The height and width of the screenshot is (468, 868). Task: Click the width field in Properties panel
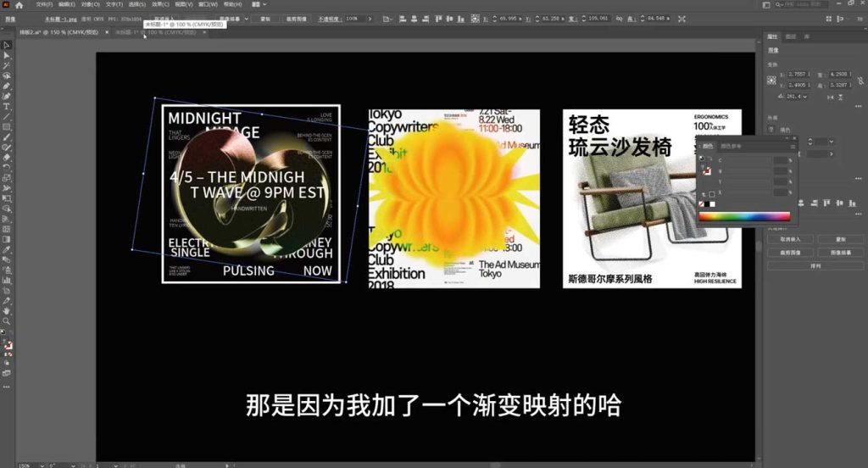point(842,75)
